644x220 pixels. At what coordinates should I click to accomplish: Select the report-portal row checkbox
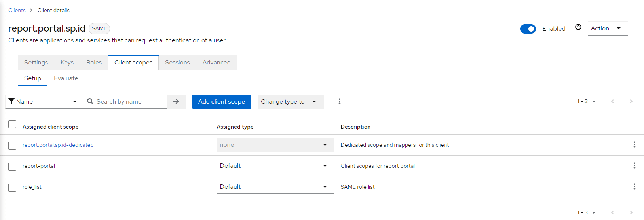coord(12,167)
